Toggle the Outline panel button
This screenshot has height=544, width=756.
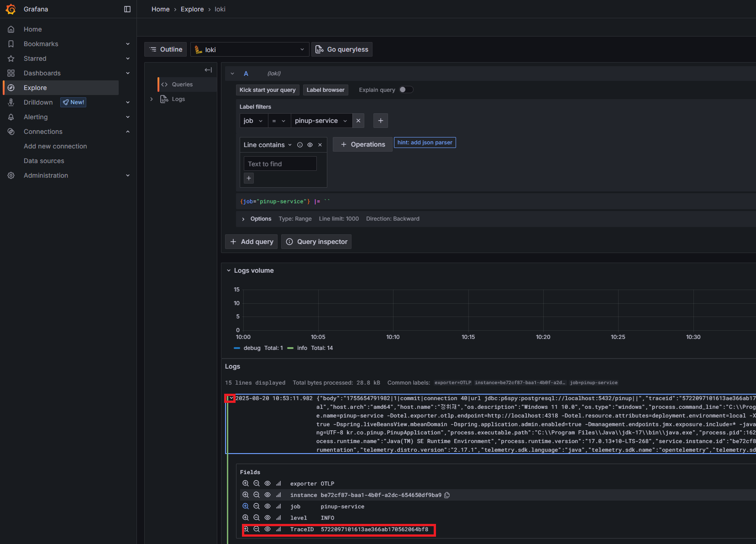tap(166, 49)
